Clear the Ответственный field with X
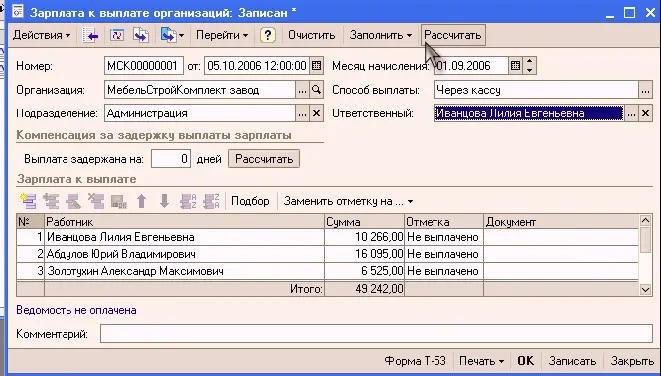 coord(645,113)
